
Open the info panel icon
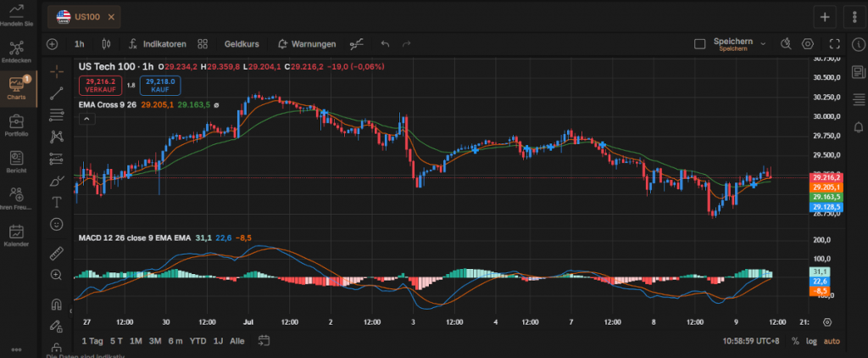tap(859, 44)
